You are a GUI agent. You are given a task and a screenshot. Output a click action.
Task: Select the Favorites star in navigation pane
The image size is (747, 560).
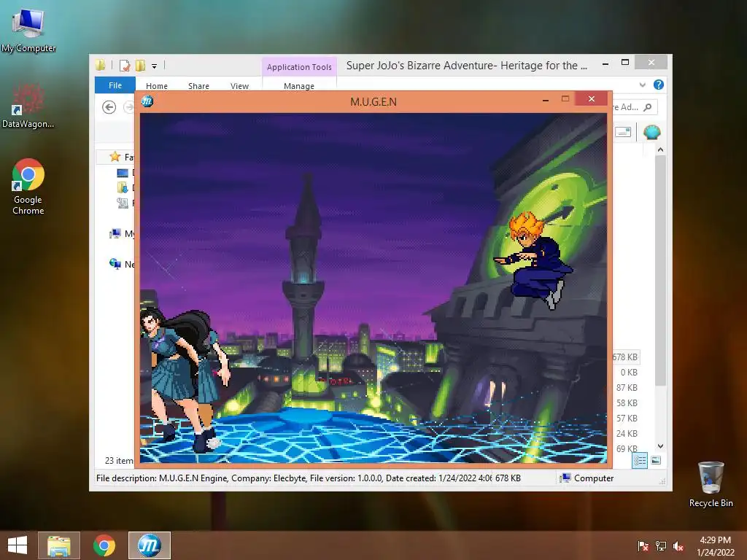tap(115, 157)
